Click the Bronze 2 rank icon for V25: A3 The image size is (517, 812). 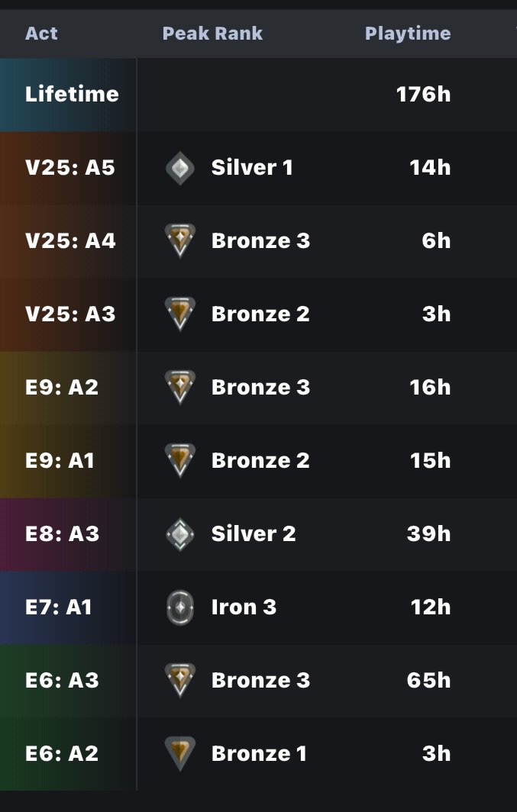pos(179,314)
